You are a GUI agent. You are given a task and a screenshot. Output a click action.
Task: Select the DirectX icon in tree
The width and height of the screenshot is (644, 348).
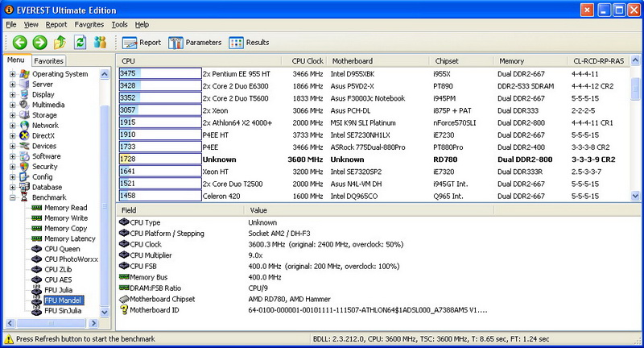coord(25,135)
